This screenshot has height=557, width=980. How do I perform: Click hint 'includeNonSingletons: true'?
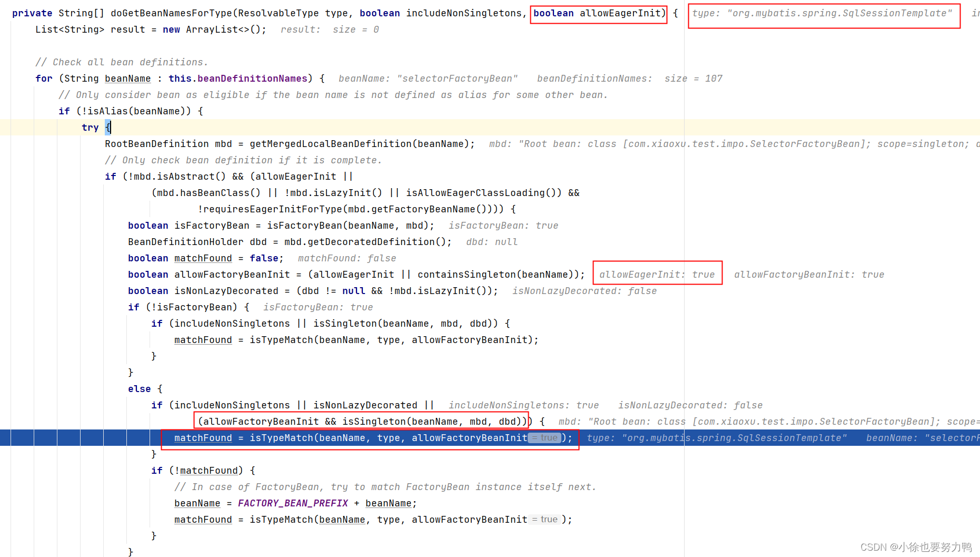523,405
